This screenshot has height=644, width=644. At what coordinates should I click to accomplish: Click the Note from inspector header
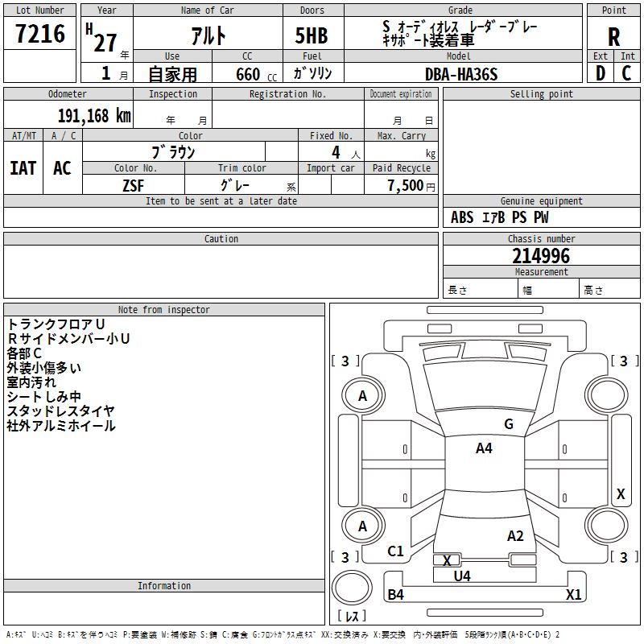click(x=164, y=310)
